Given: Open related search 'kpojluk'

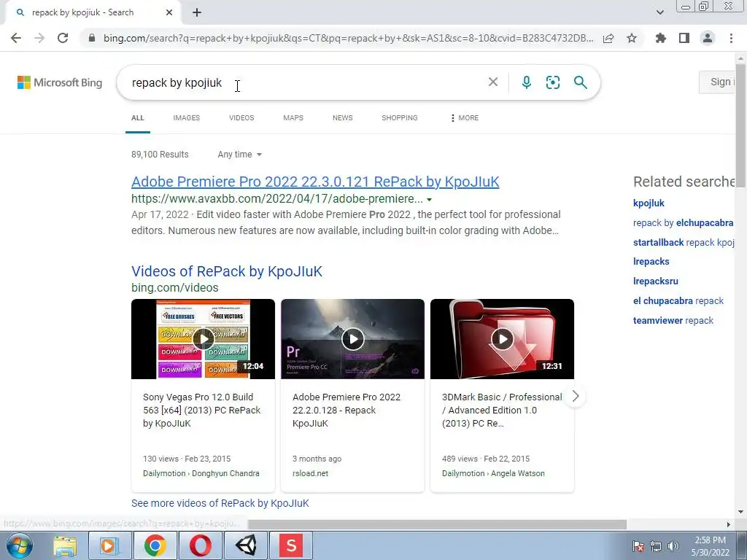Looking at the screenshot, I should [x=649, y=203].
